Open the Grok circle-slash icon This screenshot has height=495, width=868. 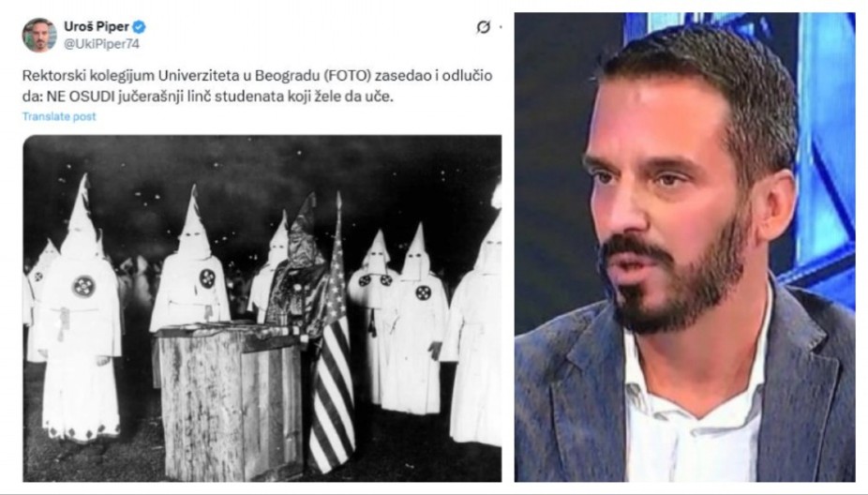(x=484, y=26)
